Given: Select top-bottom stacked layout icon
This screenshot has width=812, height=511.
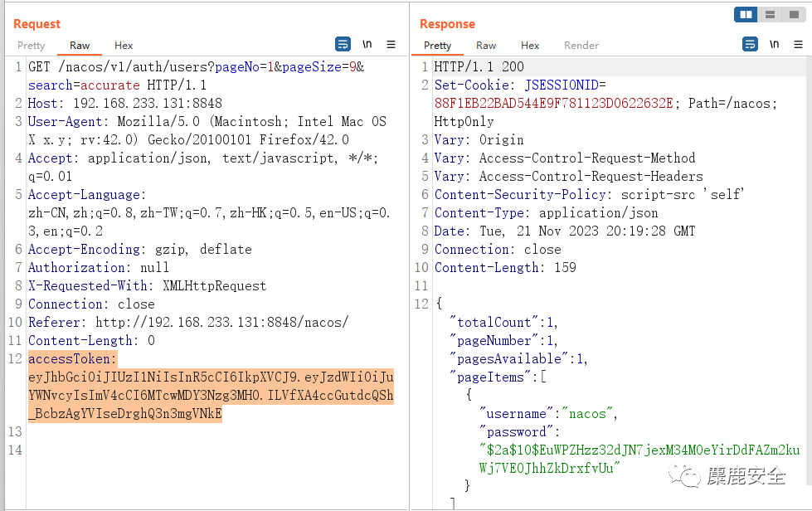Looking at the screenshot, I should [770, 14].
